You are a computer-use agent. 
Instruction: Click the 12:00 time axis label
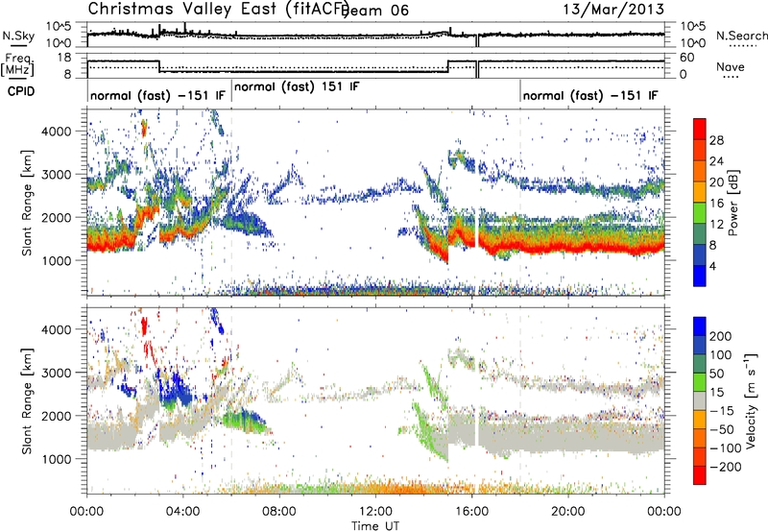[x=375, y=512]
